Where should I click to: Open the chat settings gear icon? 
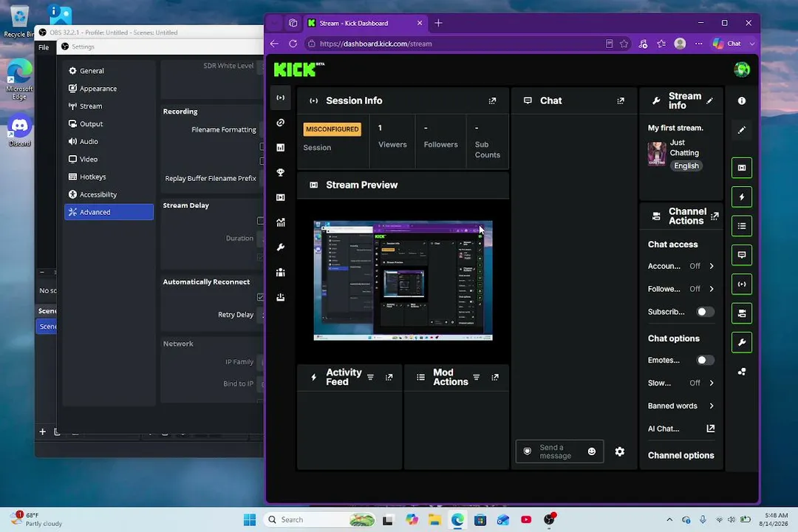[x=619, y=451]
